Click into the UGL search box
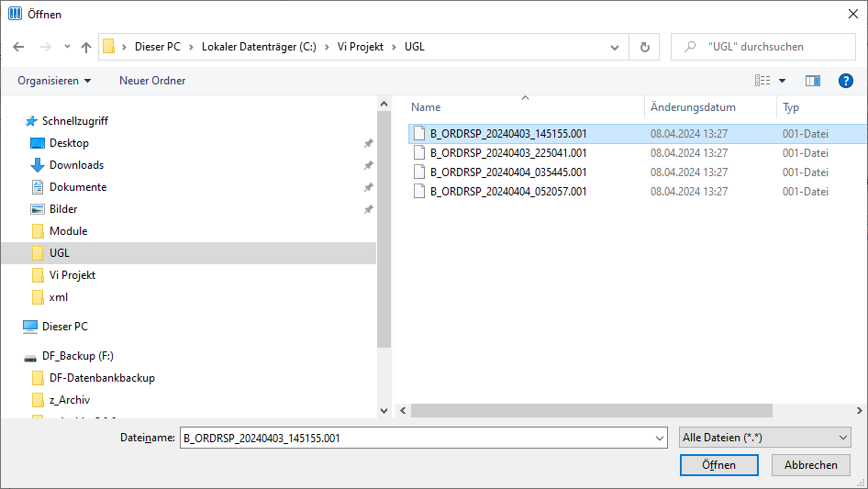This screenshot has height=489, width=868. point(763,47)
